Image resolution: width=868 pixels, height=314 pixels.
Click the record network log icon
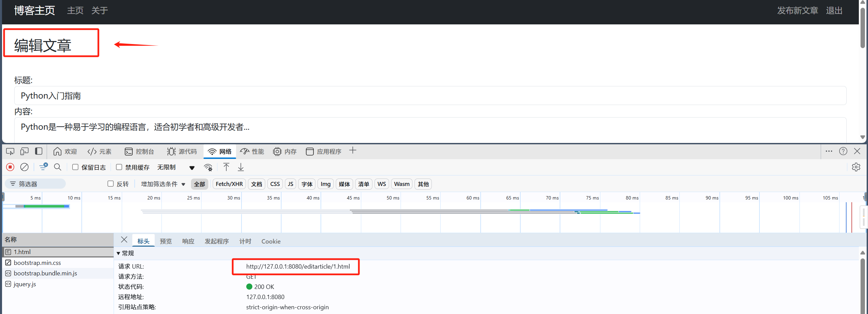point(10,167)
